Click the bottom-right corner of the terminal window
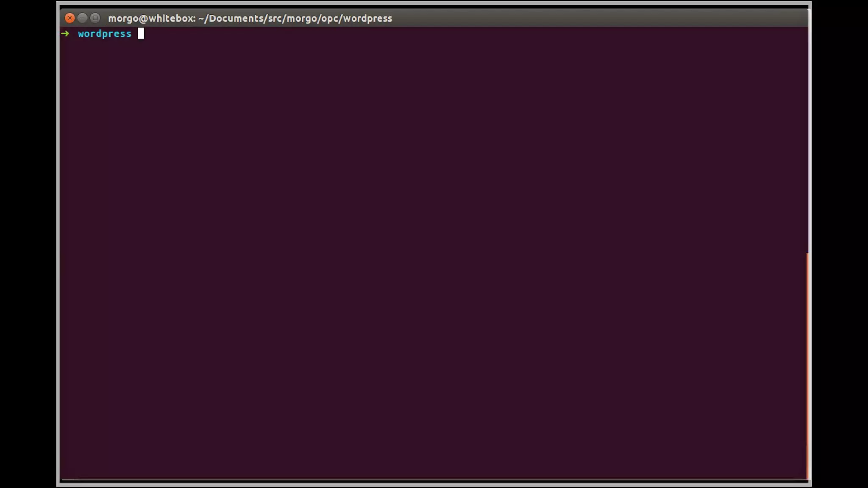The image size is (868, 488). click(x=810, y=484)
